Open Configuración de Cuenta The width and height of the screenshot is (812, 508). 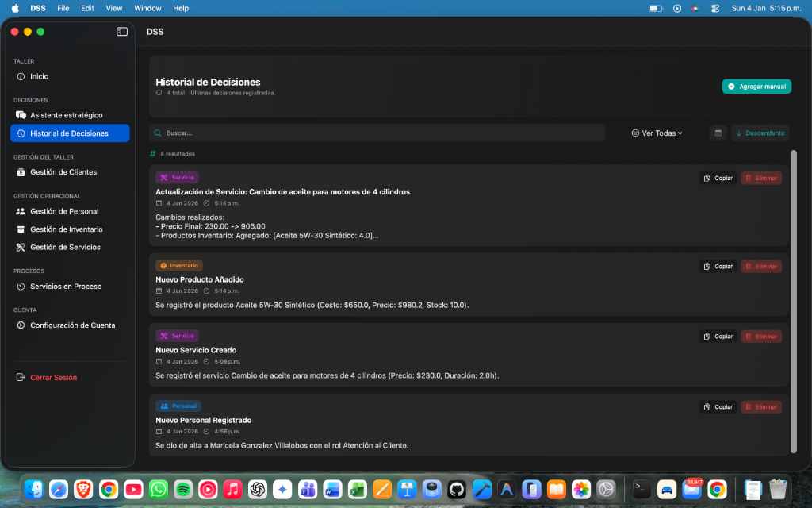coord(72,325)
